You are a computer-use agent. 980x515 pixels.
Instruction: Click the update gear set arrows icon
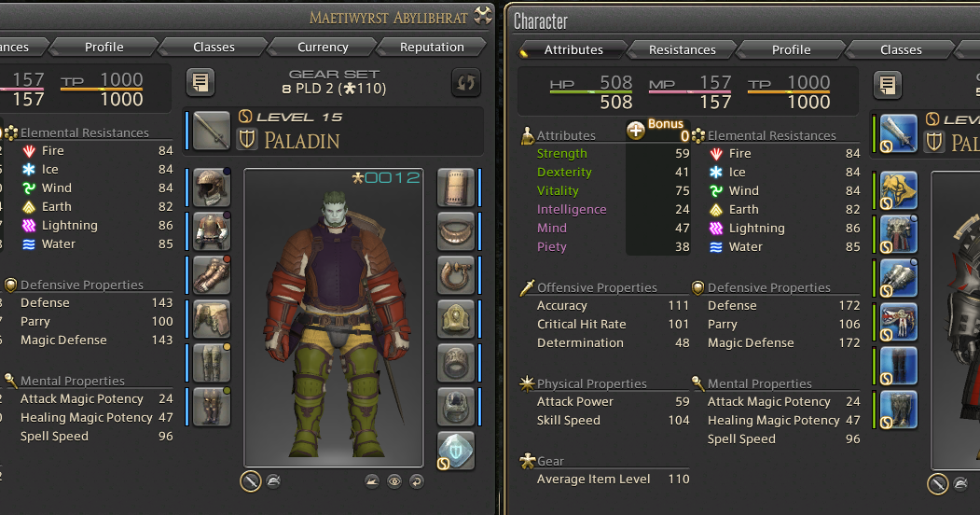[x=465, y=82]
